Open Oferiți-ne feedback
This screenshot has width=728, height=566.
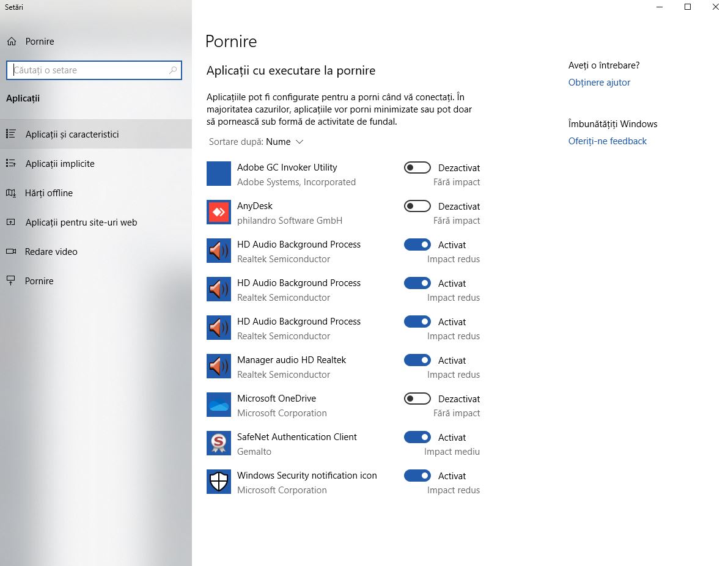coord(608,141)
